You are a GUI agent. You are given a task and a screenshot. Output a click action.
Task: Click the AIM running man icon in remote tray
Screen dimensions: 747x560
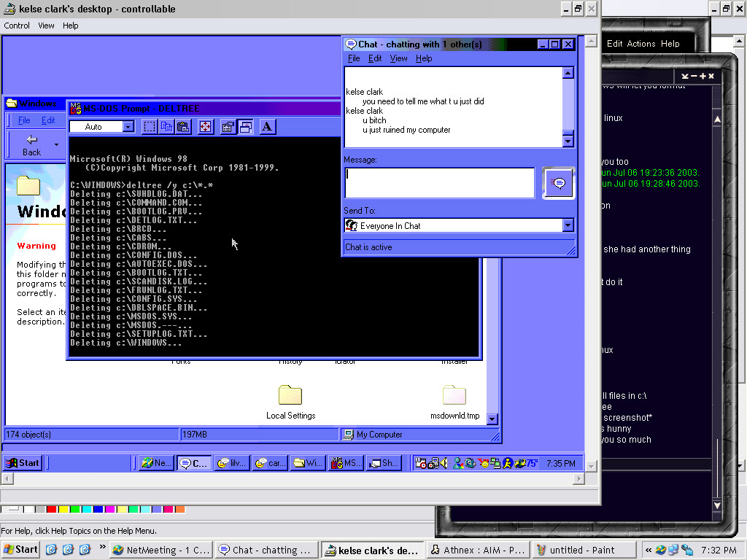[x=508, y=463]
